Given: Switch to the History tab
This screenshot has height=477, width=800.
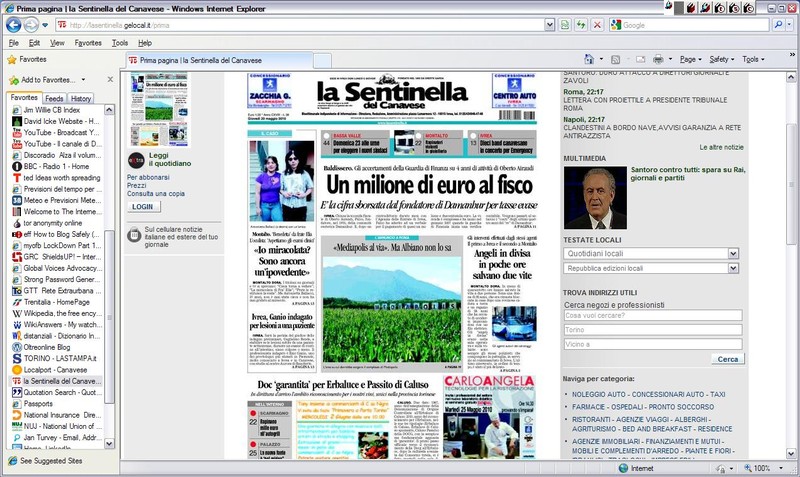Looking at the screenshot, I should point(81,98).
